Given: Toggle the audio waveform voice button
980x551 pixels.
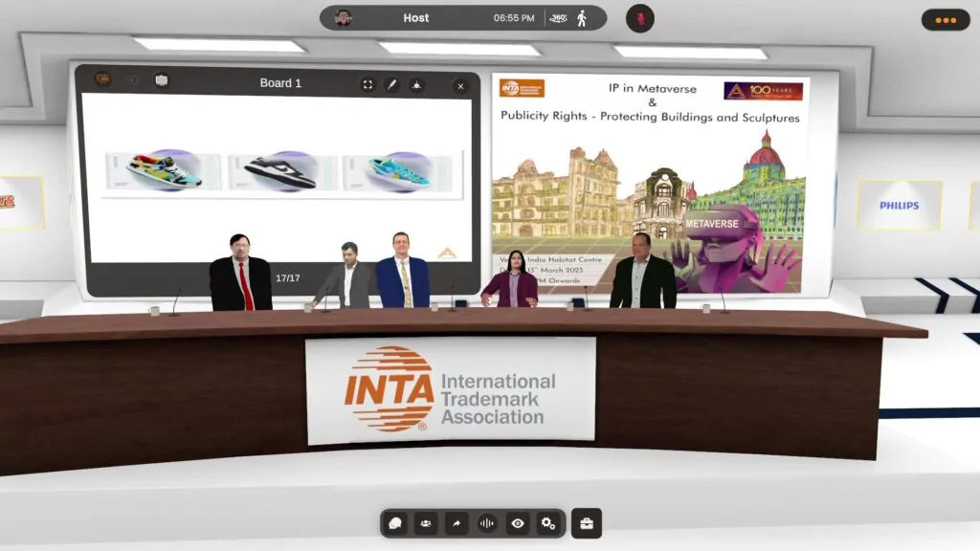Looking at the screenshot, I should pyautogui.click(x=487, y=523).
